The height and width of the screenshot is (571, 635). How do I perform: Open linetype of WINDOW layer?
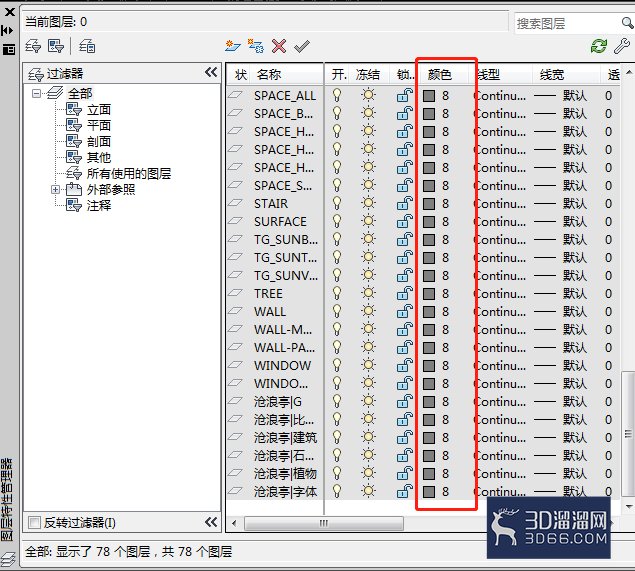pyautogui.click(x=500, y=365)
